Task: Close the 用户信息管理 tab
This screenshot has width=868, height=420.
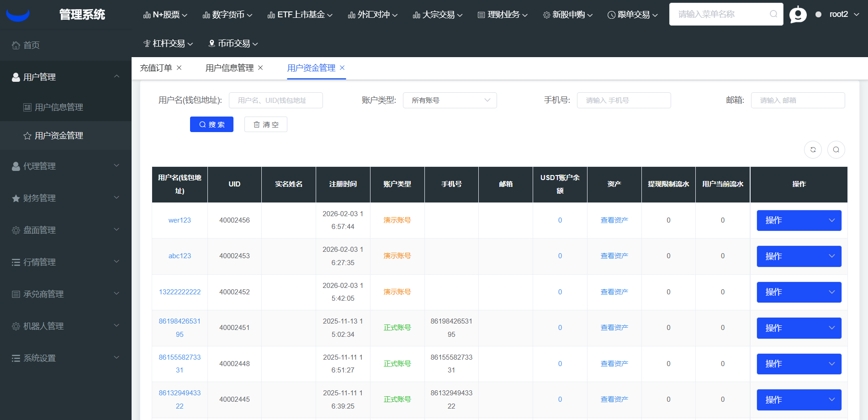Action: [x=260, y=68]
